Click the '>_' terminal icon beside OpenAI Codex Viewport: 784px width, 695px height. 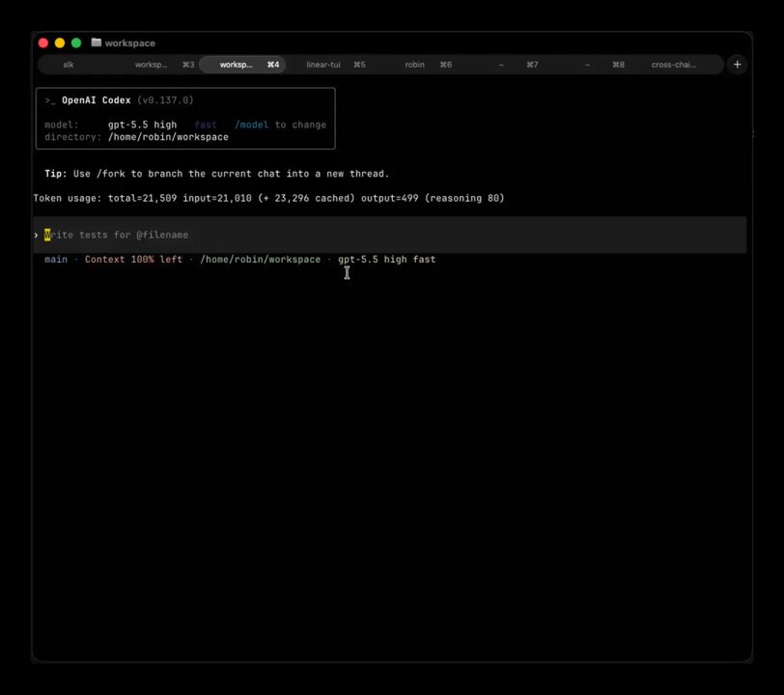tap(50, 100)
